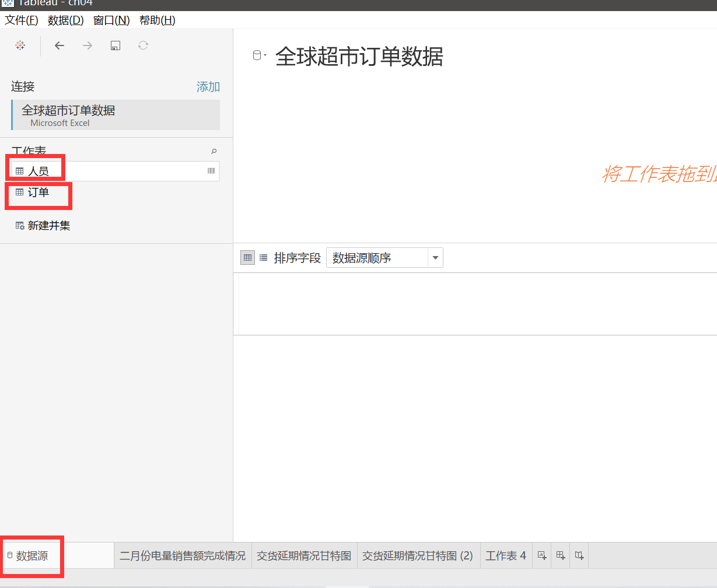Viewport: 717px width, 588px height.
Task: Open the 交货延期情况甘特图 sheet tab
Action: pyautogui.click(x=304, y=556)
